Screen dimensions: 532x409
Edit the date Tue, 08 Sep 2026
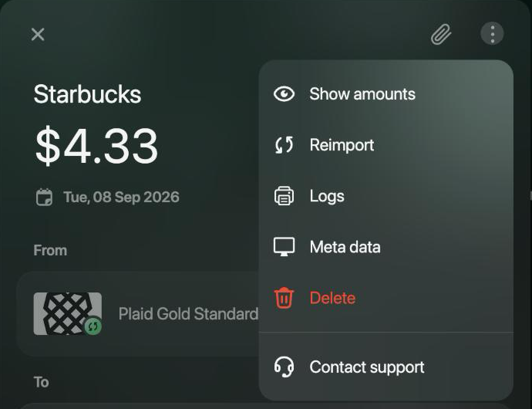pos(121,198)
